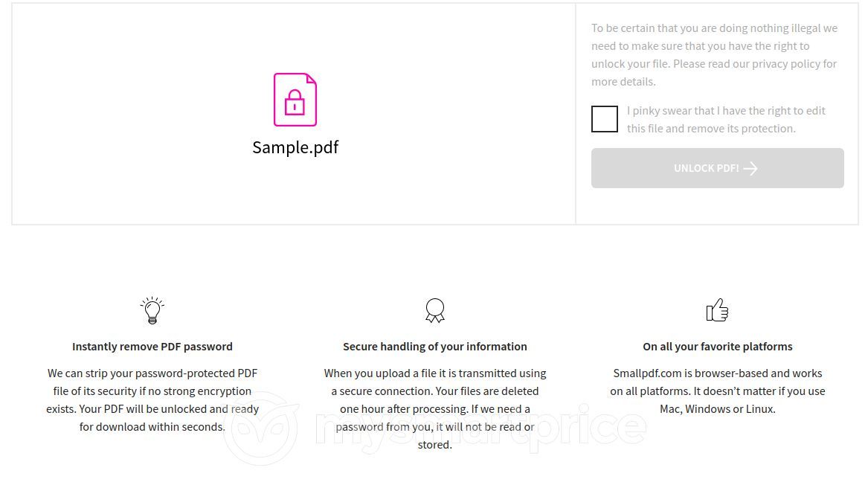Viewport: 868px width, 488px height.
Task: Click the 'I pinky swear' checkbox label text
Action: (x=726, y=120)
